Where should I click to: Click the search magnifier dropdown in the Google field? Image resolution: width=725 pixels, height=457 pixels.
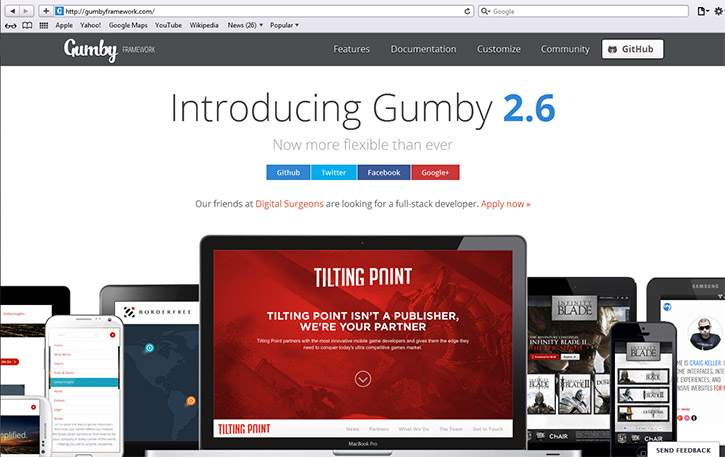pos(485,11)
